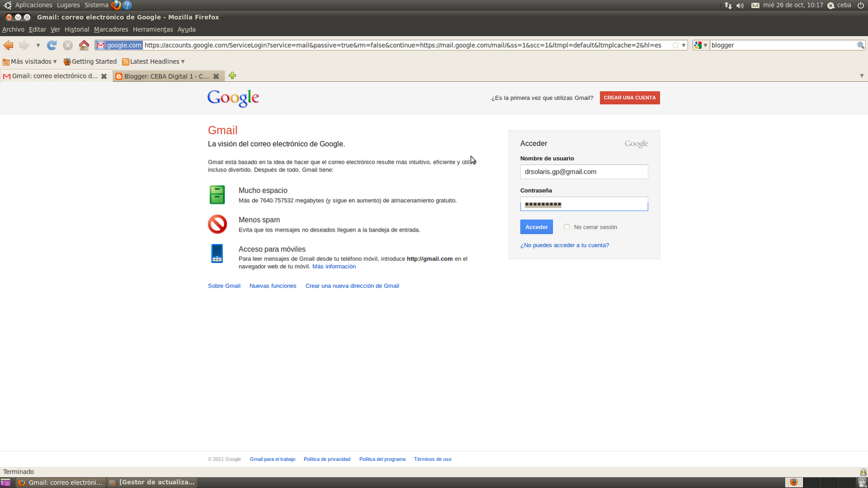Image resolution: width=868 pixels, height=488 pixels.
Task: Switch to Gestor de actualizaciones taskbar window
Action: tap(151, 482)
